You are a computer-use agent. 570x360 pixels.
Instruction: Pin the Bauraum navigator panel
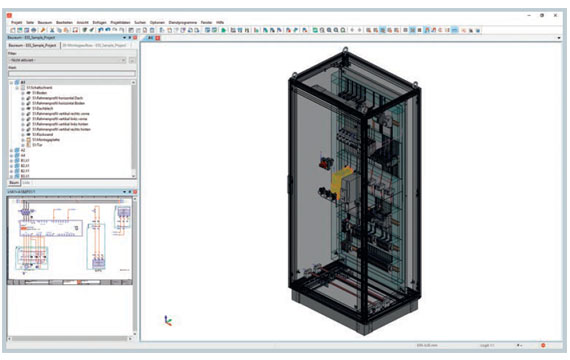pyautogui.click(x=129, y=37)
